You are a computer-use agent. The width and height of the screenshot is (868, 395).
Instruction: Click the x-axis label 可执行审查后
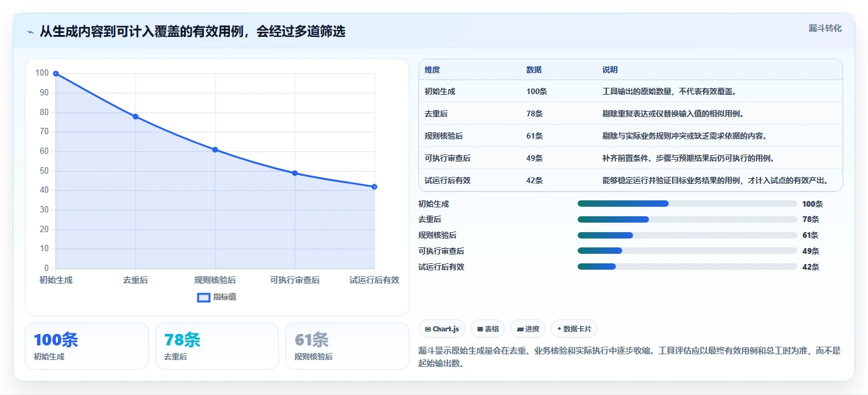295,280
